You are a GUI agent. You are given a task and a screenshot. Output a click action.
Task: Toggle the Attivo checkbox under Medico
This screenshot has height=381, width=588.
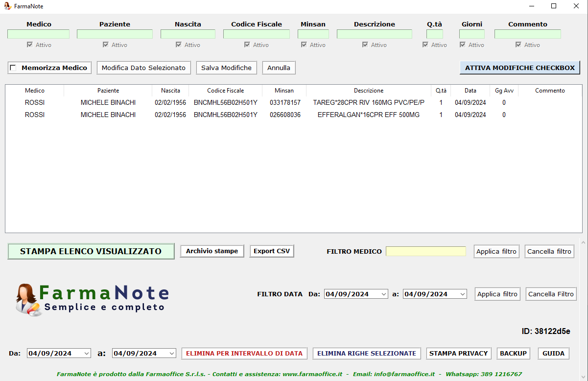(30, 45)
